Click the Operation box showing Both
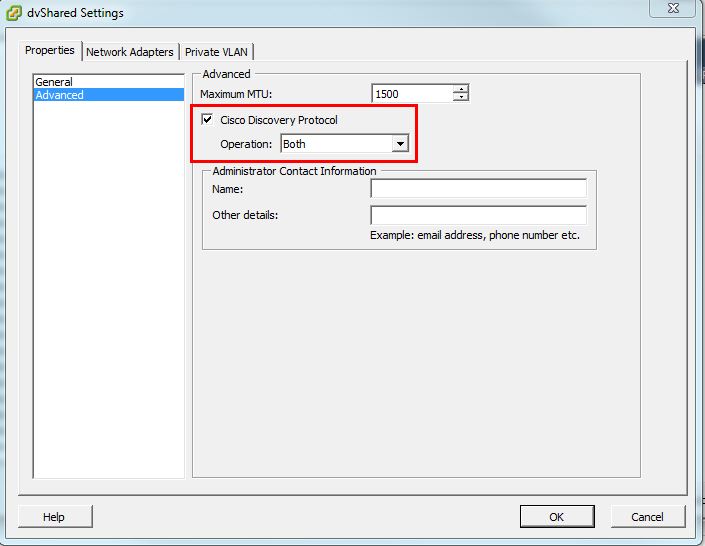Image resolution: width=705 pixels, height=546 pixels. 336,144
